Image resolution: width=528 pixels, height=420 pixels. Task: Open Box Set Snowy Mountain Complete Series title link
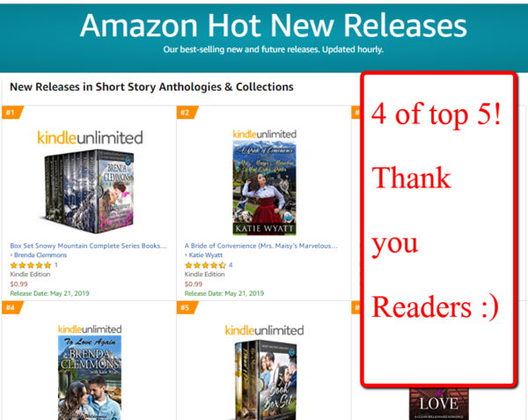(x=88, y=246)
